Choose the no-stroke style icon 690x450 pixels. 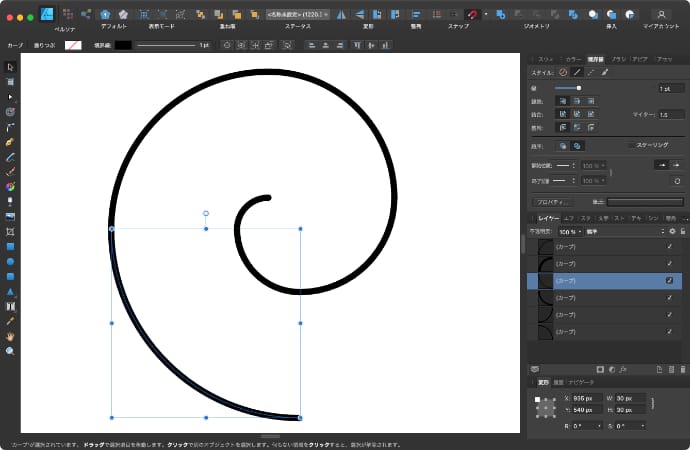[563, 72]
